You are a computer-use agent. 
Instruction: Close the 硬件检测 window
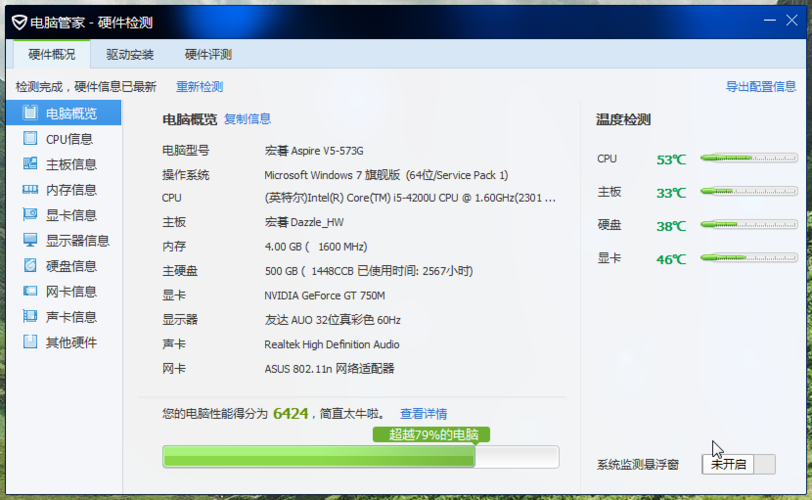pyautogui.click(x=792, y=21)
